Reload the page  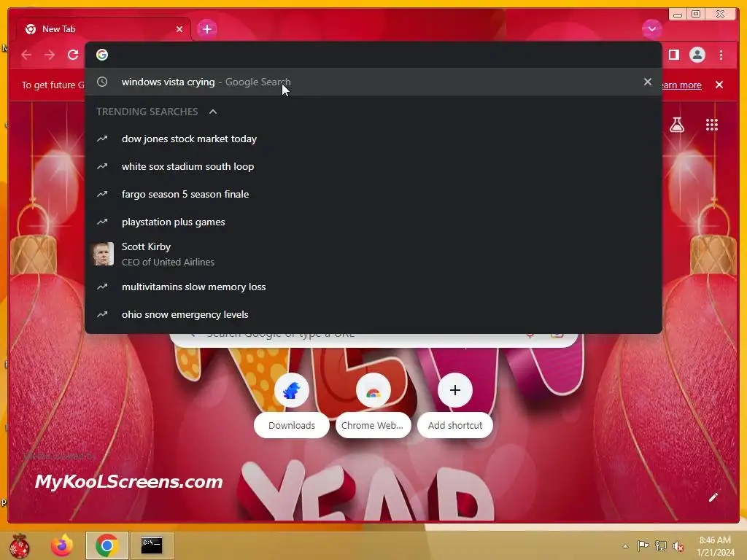[x=73, y=55]
